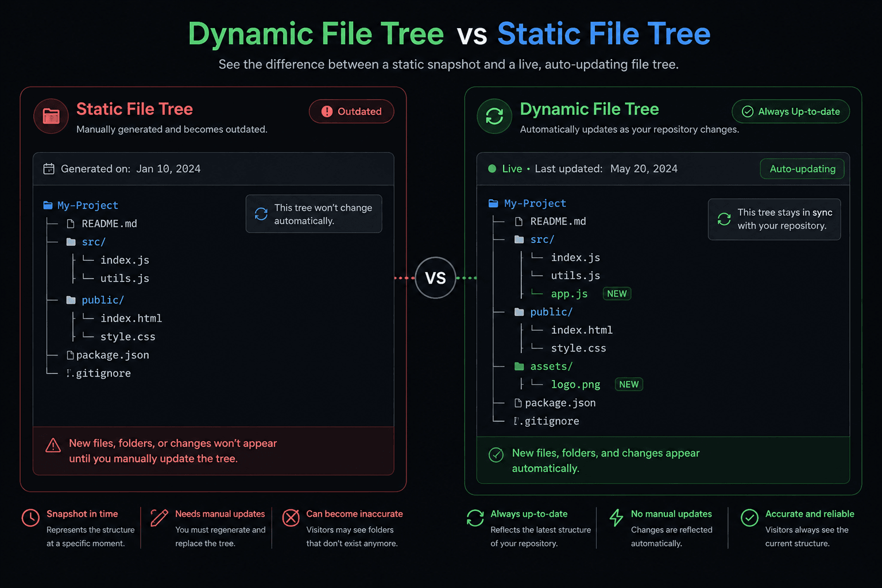This screenshot has height=588, width=882.
Task: Select utils.js in the dynamic tree
Action: pos(575,276)
